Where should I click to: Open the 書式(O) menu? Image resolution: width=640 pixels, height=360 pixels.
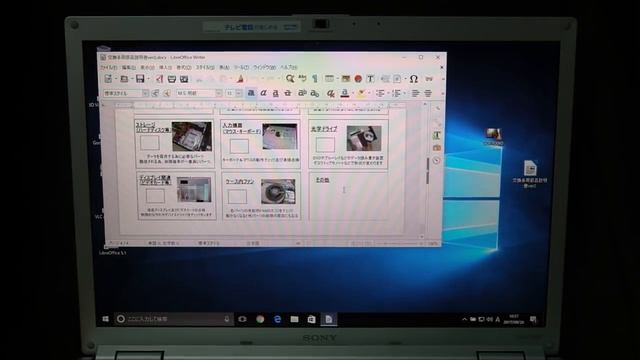(184, 67)
